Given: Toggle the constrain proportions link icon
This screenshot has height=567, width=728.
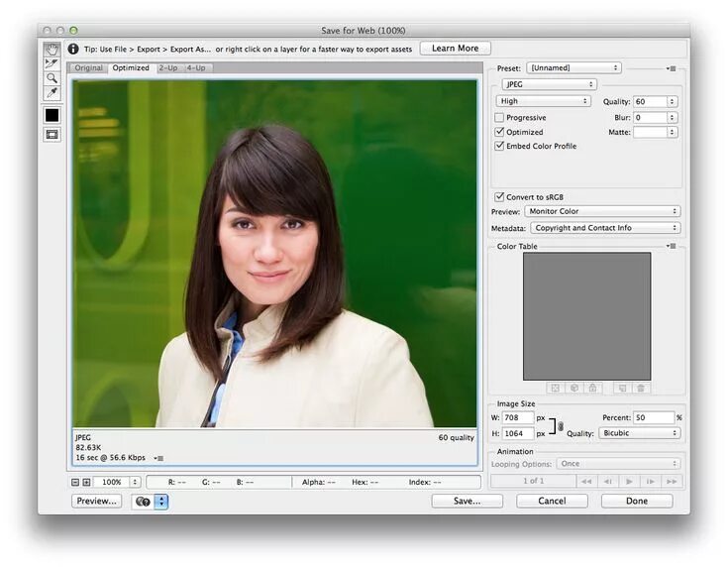Looking at the screenshot, I should [561, 426].
